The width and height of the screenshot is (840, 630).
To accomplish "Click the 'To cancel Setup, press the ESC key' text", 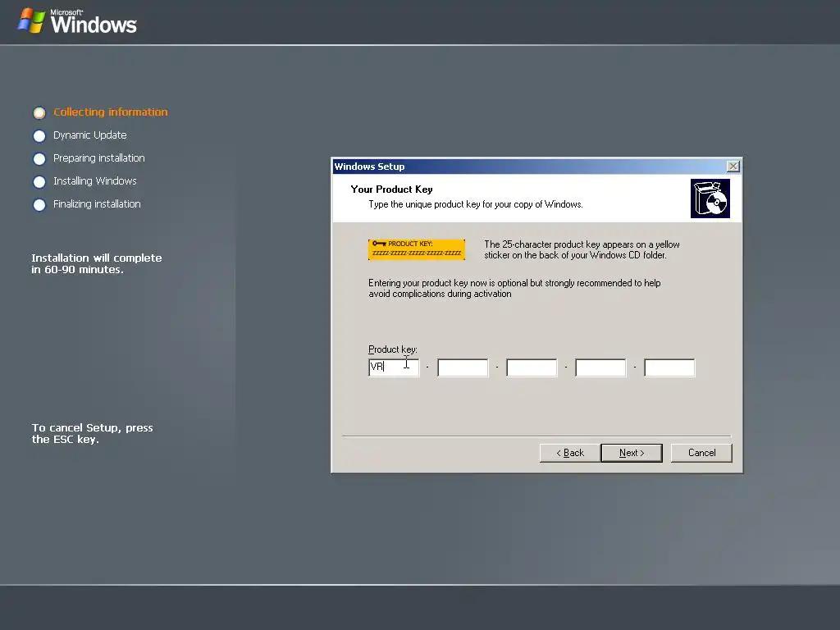I will pyautogui.click(x=92, y=433).
